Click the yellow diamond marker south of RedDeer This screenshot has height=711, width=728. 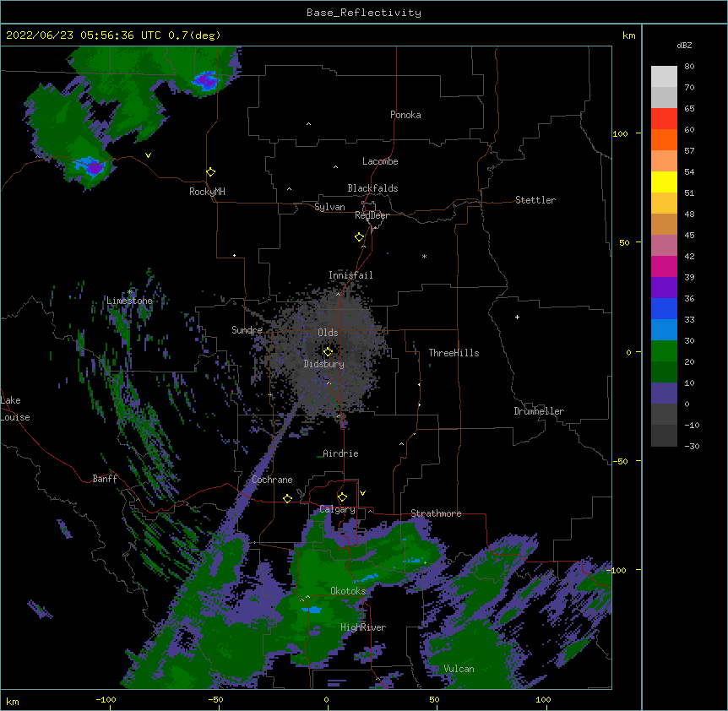click(359, 237)
